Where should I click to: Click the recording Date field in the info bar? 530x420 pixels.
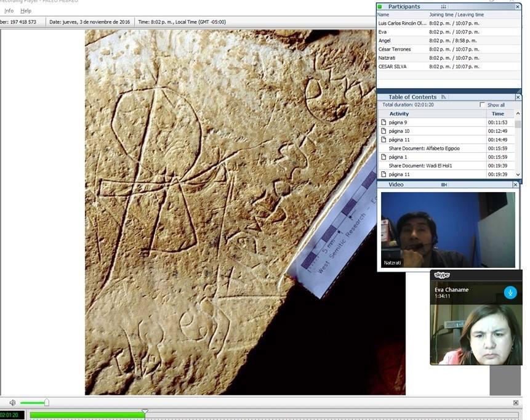click(x=90, y=22)
